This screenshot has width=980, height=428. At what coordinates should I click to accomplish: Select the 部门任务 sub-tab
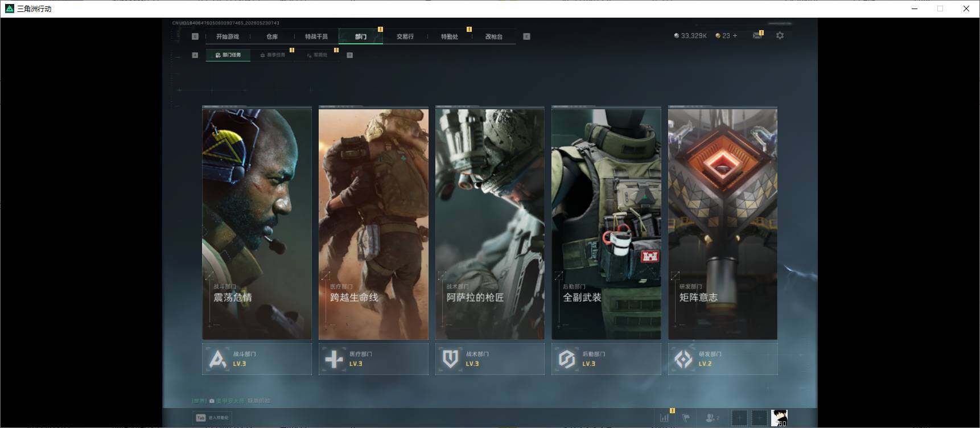point(228,55)
